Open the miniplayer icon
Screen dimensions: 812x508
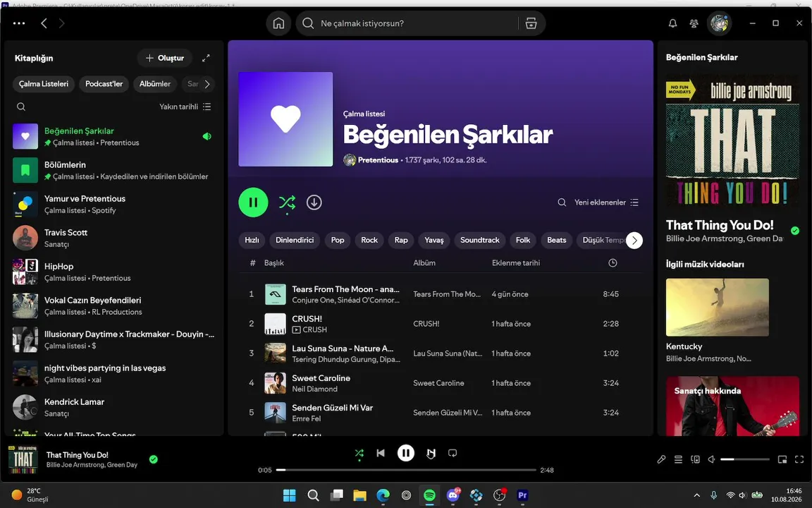782,459
